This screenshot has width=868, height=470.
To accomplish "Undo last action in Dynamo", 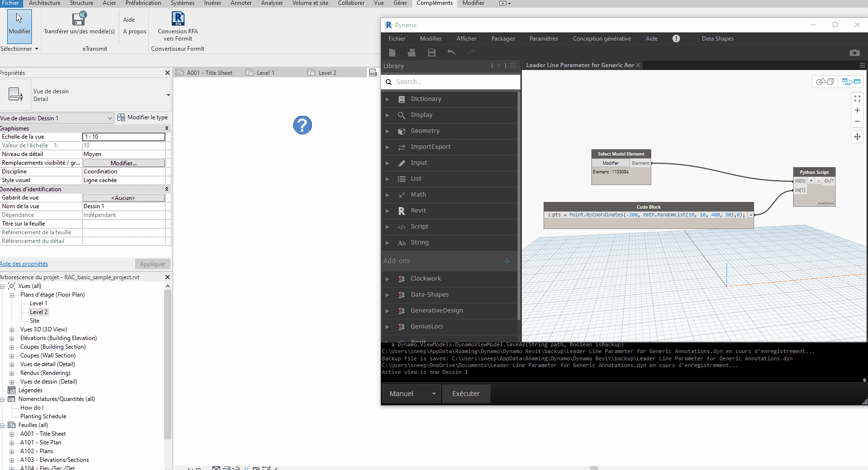I will pyautogui.click(x=451, y=53).
